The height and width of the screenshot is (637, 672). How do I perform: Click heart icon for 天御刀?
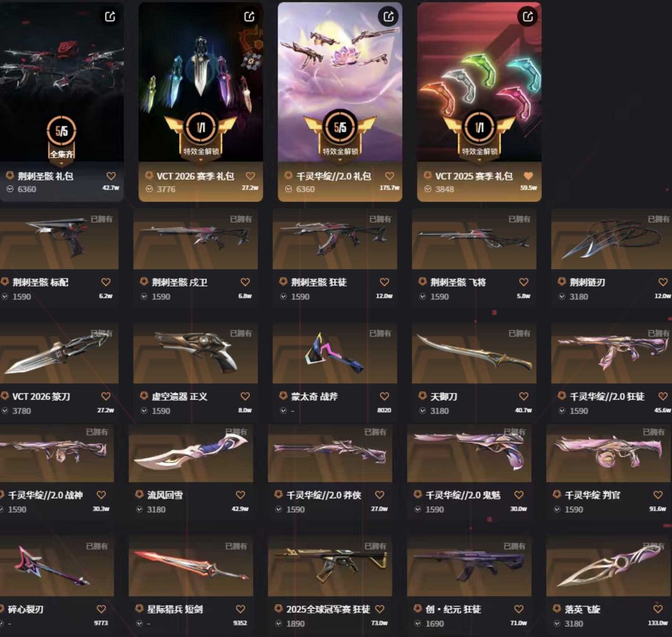tap(524, 396)
